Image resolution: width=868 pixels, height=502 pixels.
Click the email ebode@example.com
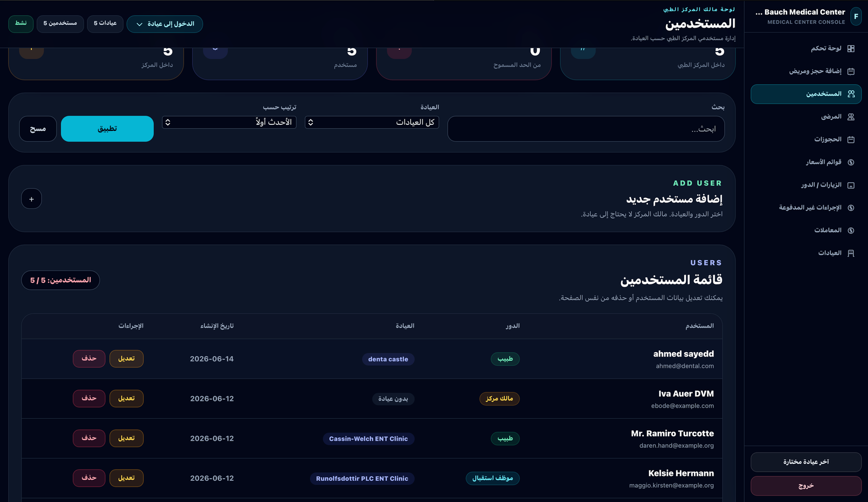pyautogui.click(x=682, y=406)
